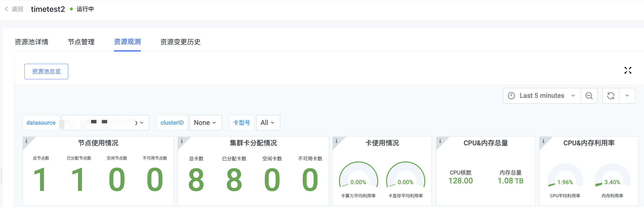This screenshot has height=207, width=644.
Task: Click the timetest2 title
Action: pos(48,9)
